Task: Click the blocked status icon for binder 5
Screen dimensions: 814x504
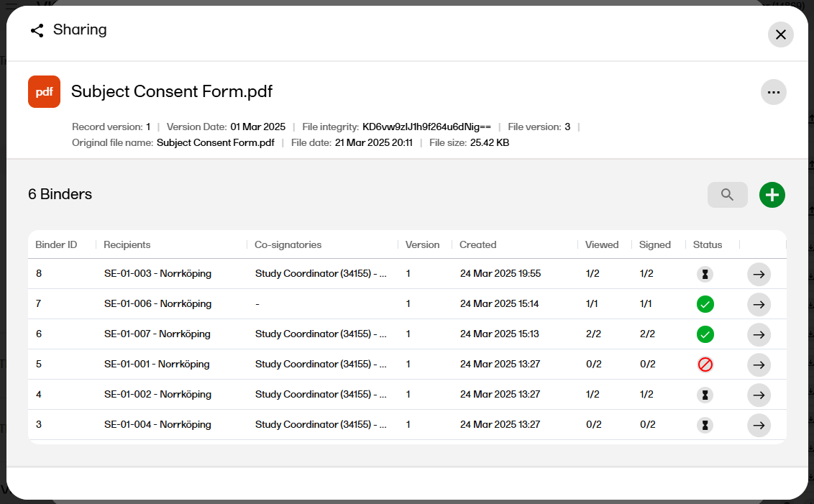Action: click(705, 365)
